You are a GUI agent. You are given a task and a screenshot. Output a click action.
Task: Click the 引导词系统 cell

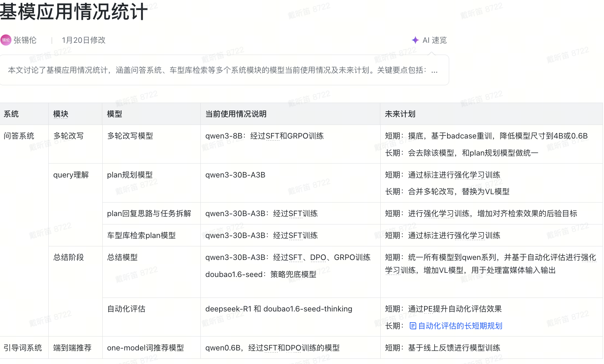[23, 348]
